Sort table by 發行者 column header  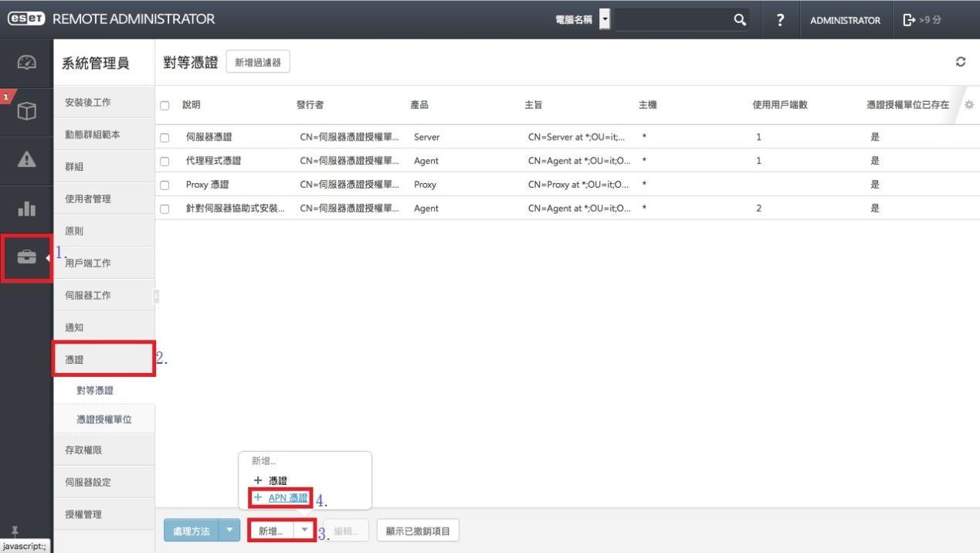(x=309, y=105)
